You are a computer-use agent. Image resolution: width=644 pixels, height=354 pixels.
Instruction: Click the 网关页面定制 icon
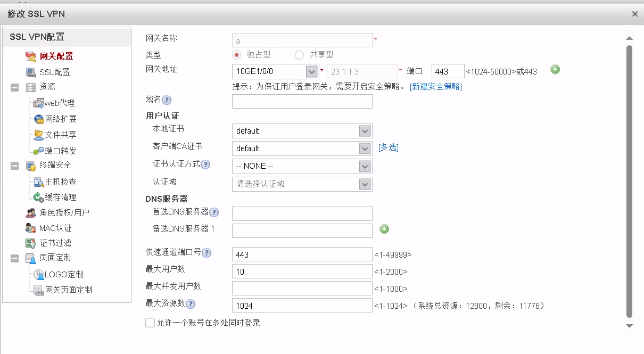click(x=38, y=290)
